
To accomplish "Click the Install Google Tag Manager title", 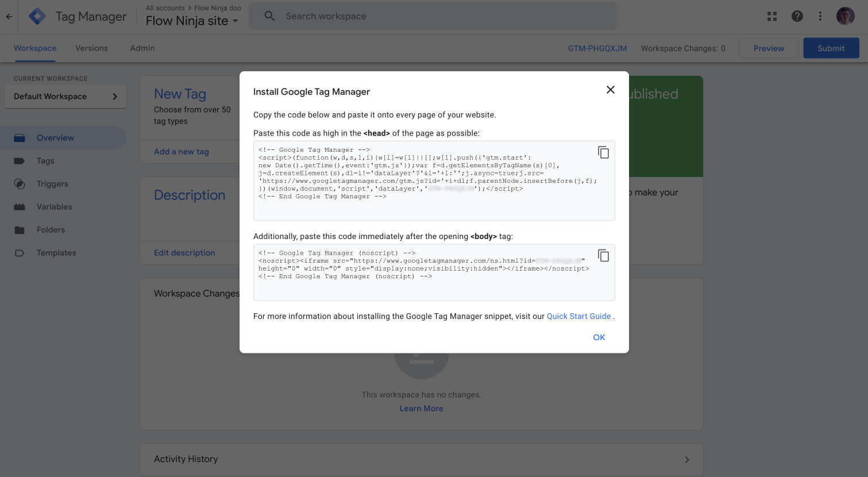I will (x=311, y=92).
